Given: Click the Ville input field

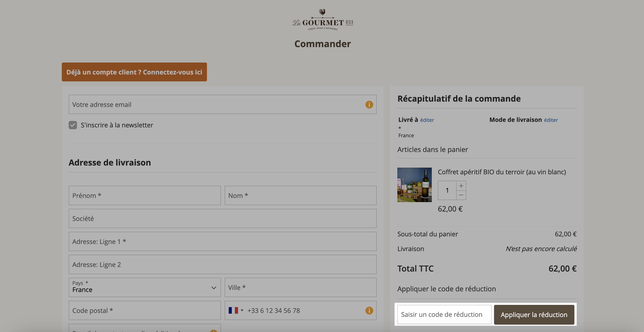Looking at the screenshot, I should coord(300,287).
